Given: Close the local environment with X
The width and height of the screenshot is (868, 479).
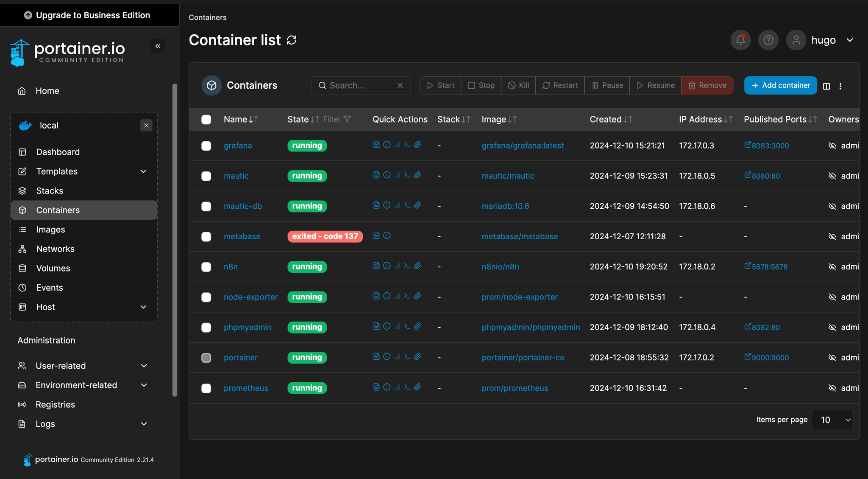Looking at the screenshot, I should tap(146, 125).
